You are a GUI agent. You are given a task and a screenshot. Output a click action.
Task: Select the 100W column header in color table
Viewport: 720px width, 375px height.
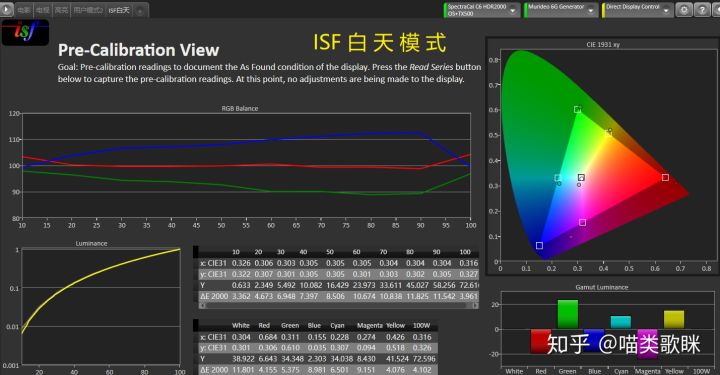422,325
